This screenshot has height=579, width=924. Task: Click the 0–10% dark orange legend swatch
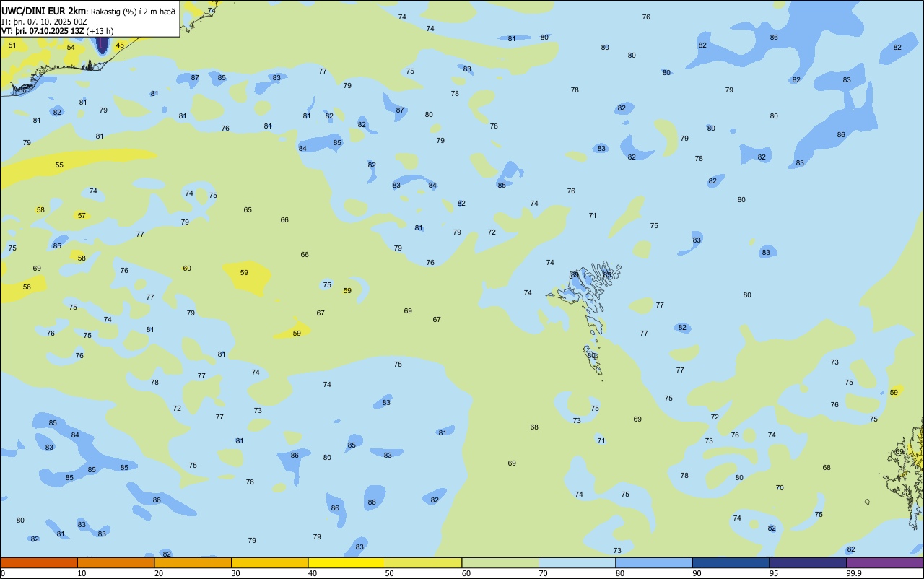point(39,562)
